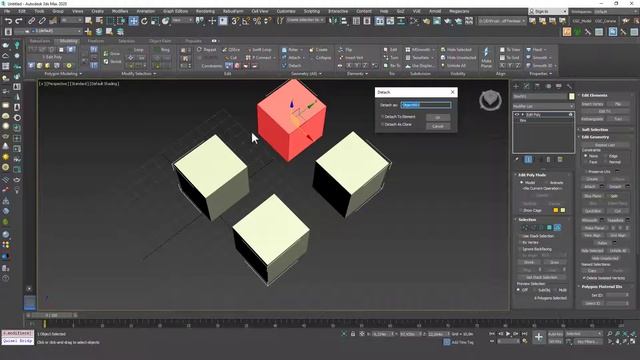This screenshot has width=640, height=360.
Task: Click the QuickSlice button in Edit Geometry
Action: click(x=593, y=211)
